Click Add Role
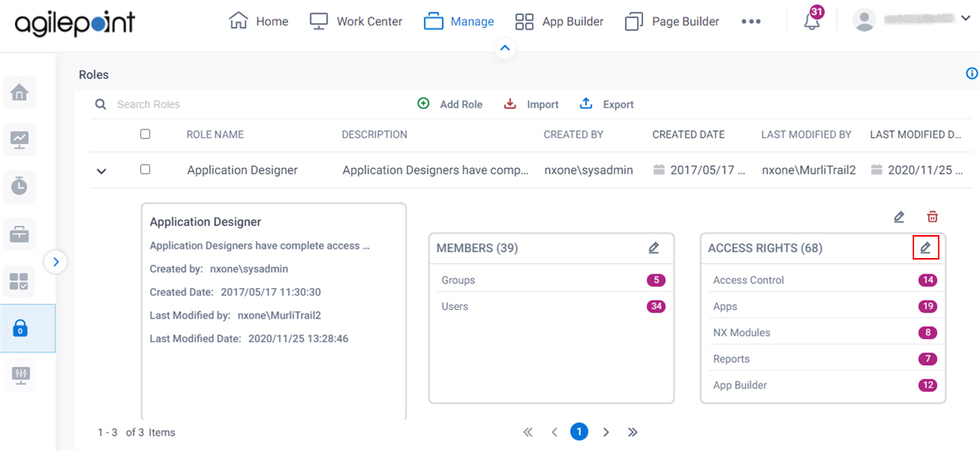Image resolution: width=980 pixels, height=451 pixels. point(450,104)
